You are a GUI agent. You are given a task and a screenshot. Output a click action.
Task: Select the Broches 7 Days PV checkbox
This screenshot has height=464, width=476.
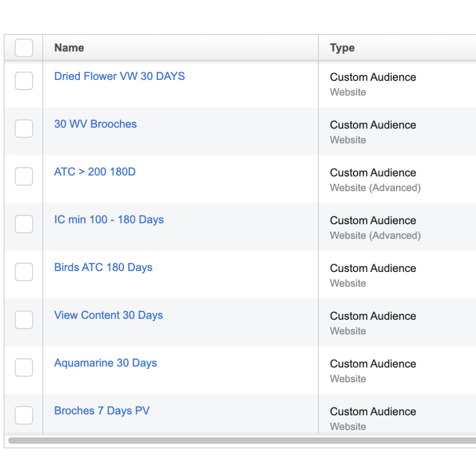point(24,415)
